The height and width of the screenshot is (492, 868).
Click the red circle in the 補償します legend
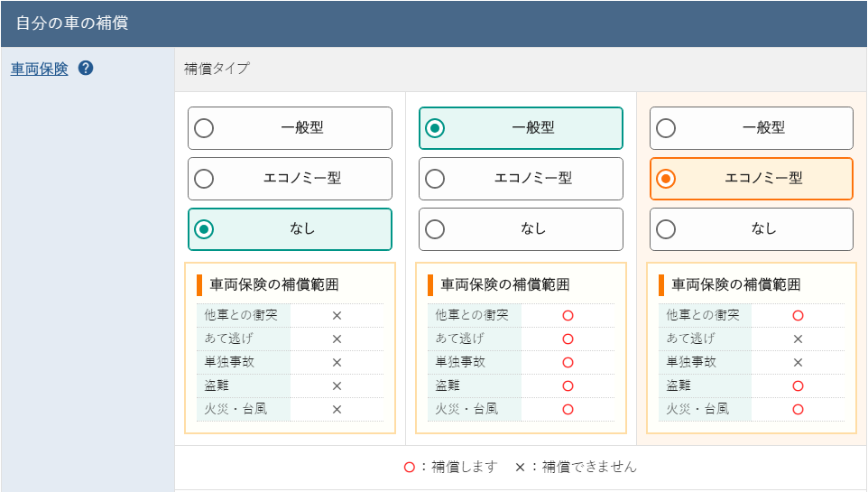point(409,467)
